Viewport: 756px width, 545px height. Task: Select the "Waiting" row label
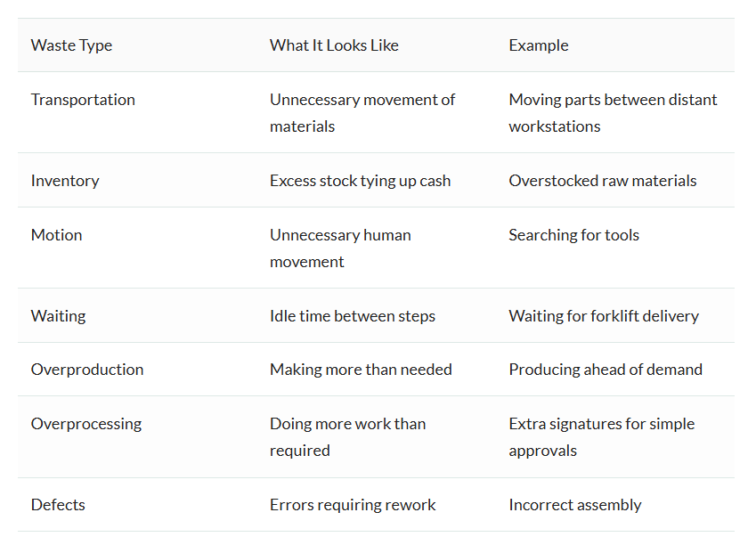[58, 316]
